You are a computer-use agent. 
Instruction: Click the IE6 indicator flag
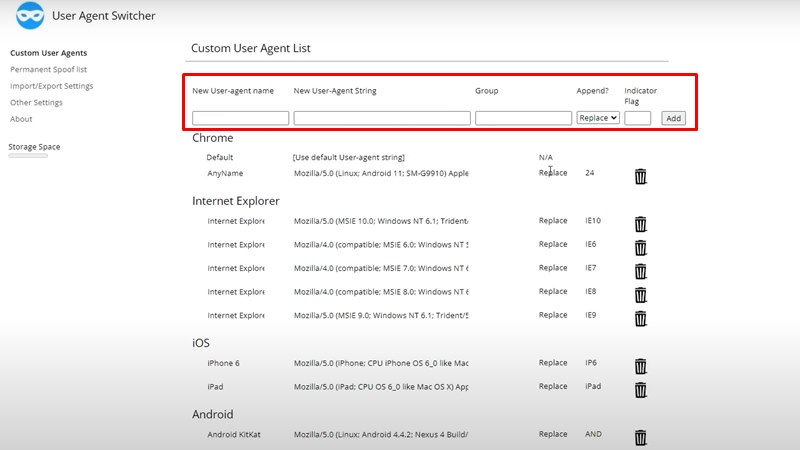point(590,244)
